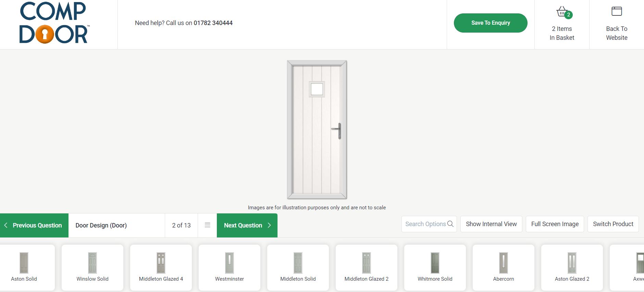This screenshot has width=644, height=292.
Task: Click the previous question chevron arrow
Action: (x=5, y=225)
